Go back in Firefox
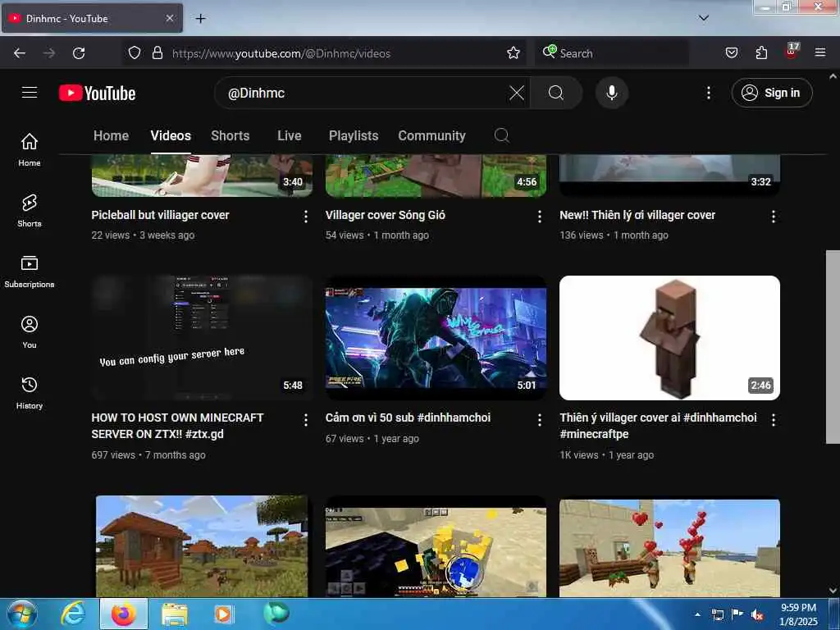 pos(20,53)
